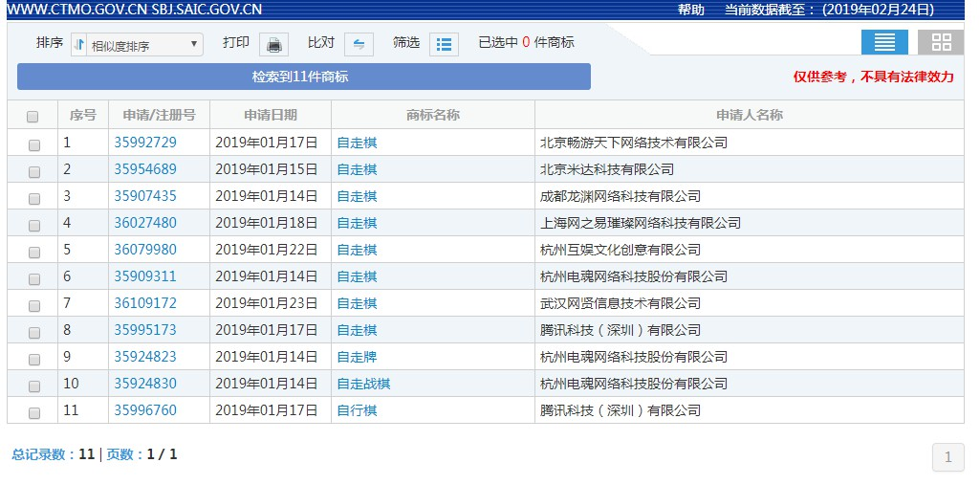Screen dimensions: 980x485
Task: Check the box for row 3
Action: [33, 199]
